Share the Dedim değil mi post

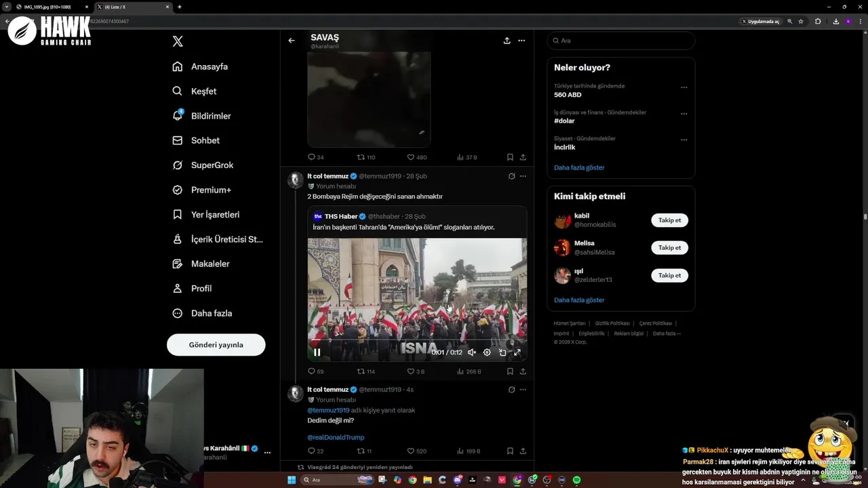pyautogui.click(x=523, y=451)
